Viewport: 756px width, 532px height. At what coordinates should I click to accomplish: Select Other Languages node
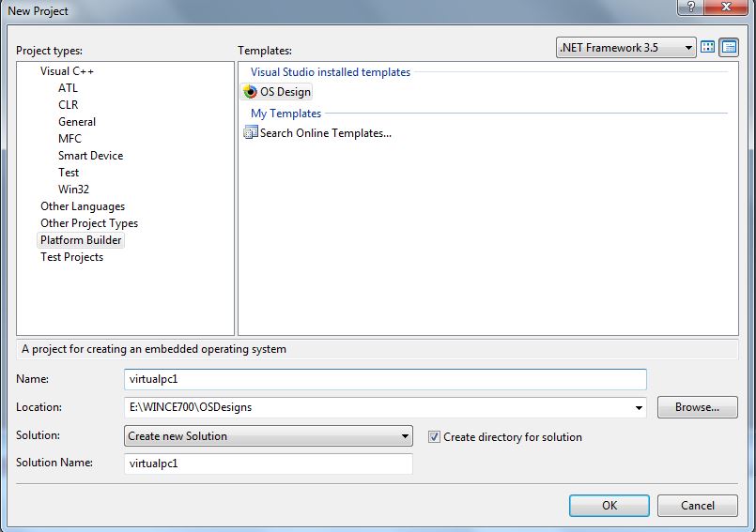83,206
